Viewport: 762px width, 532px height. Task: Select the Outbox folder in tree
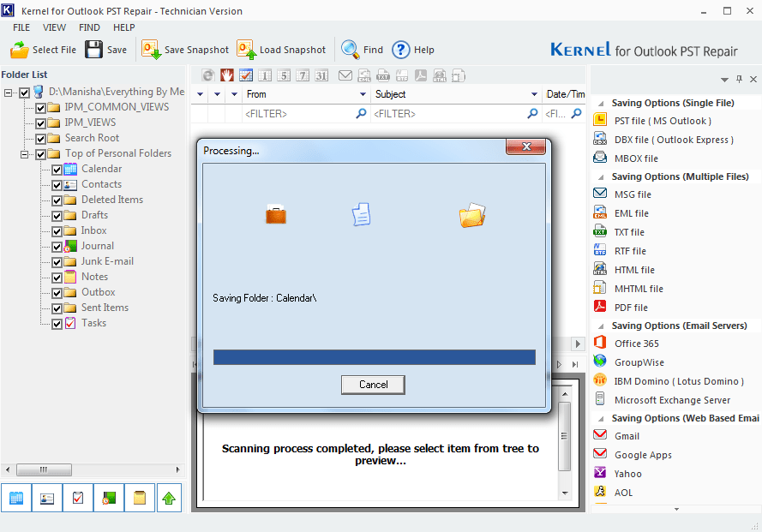tap(99, 292)
